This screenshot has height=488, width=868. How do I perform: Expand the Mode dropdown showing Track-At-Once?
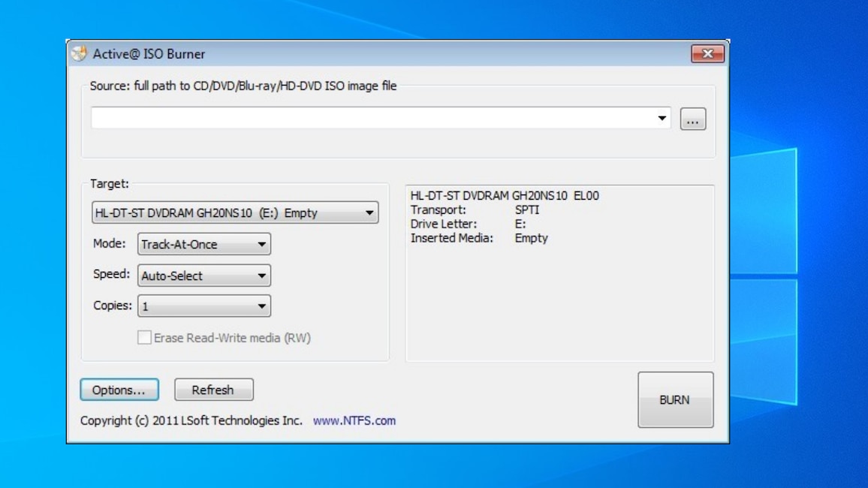click(203, 244)
